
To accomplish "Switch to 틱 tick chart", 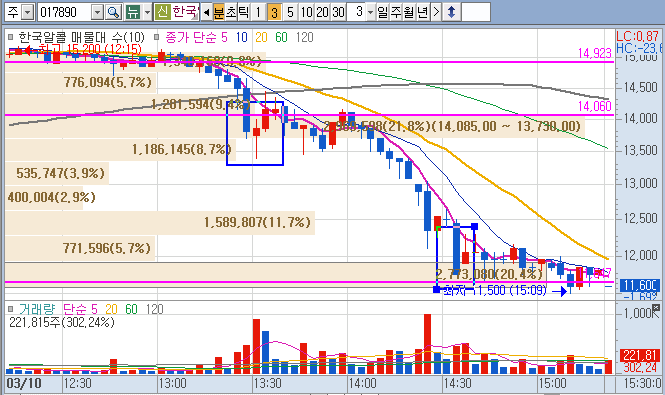I will (x=243, y=12).
